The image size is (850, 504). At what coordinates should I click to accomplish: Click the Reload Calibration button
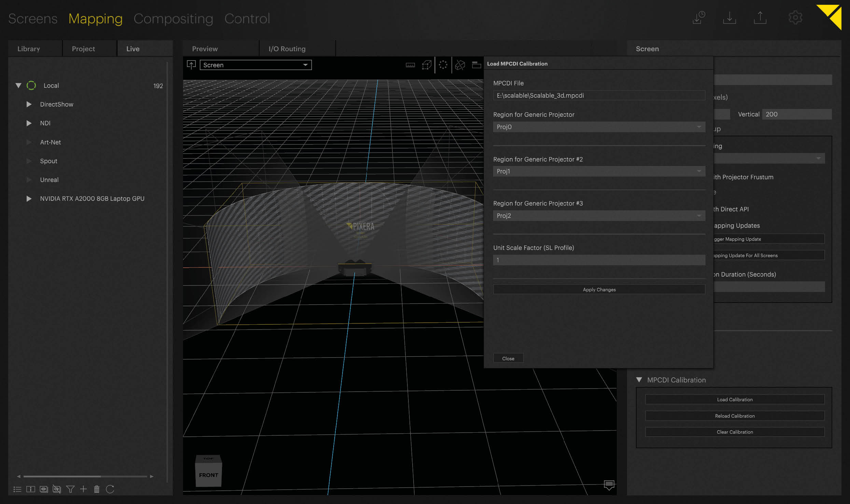click(735, 416)
